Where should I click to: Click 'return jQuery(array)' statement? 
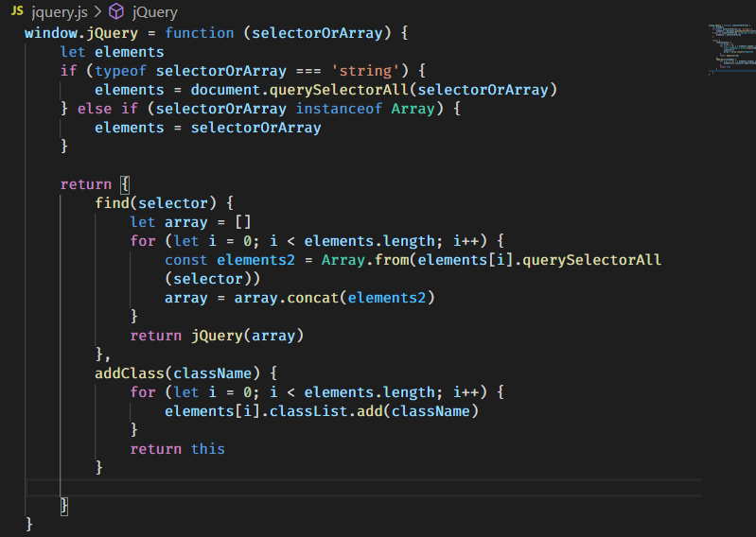coord(217,336)
